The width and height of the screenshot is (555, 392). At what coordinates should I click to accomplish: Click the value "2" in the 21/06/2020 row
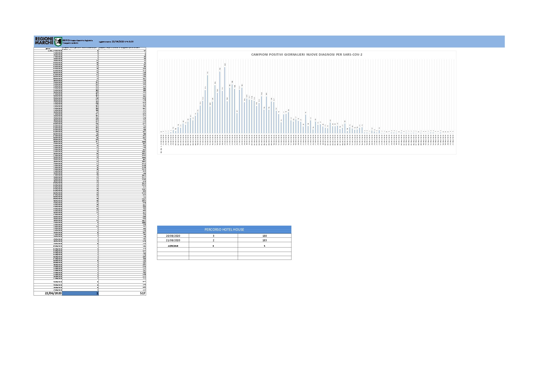click(213, 240)
